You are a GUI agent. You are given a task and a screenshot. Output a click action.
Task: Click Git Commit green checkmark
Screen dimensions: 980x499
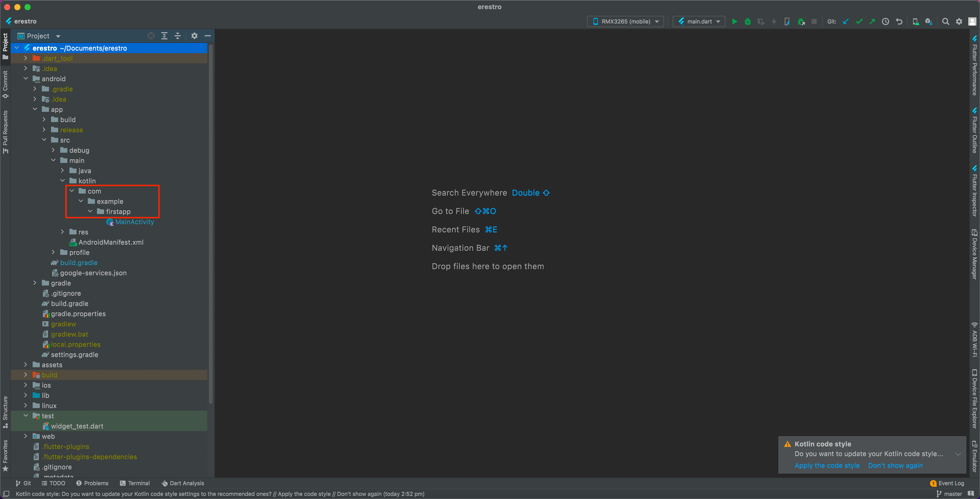(x=859, y=22)
